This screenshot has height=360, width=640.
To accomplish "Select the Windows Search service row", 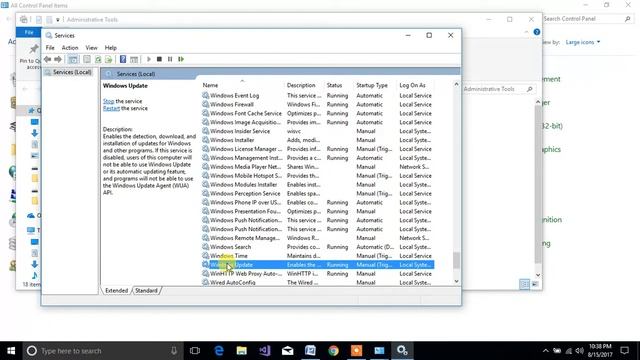I will point(318,247).
